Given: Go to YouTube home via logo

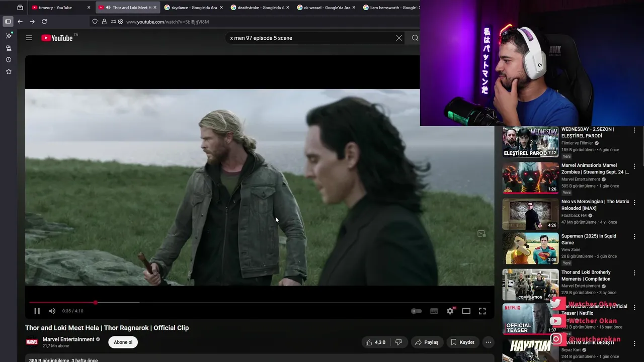Looking at the screenshot, I should point(57,38).
